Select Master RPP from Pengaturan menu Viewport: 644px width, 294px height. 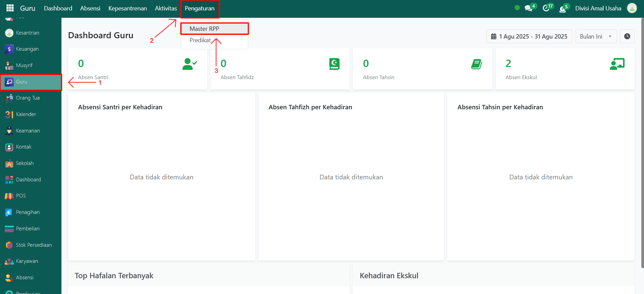pyautogui.click(x=204, y=29)
